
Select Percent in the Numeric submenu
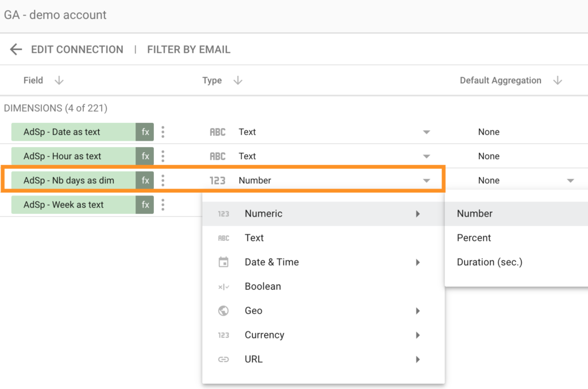pyautogui.click(x=516, y=238)
